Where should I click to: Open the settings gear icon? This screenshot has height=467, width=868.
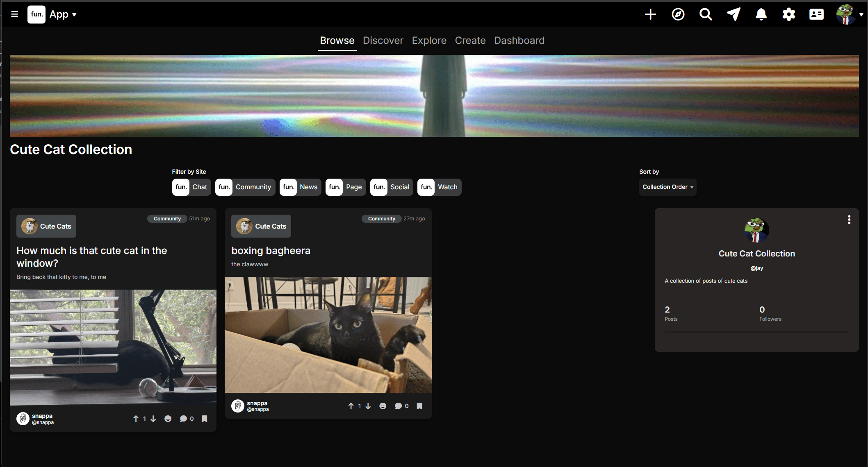789,14
